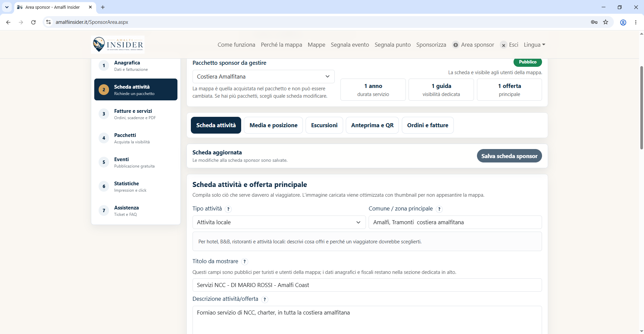
Task: Open step 3 Fatture e servizi
Action: [x=136, y=114]
